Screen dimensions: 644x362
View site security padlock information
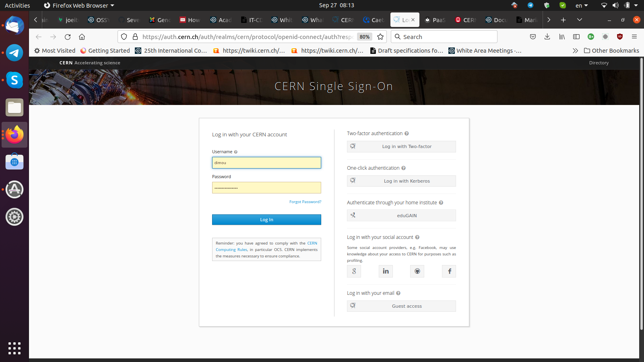pos(135,37)
